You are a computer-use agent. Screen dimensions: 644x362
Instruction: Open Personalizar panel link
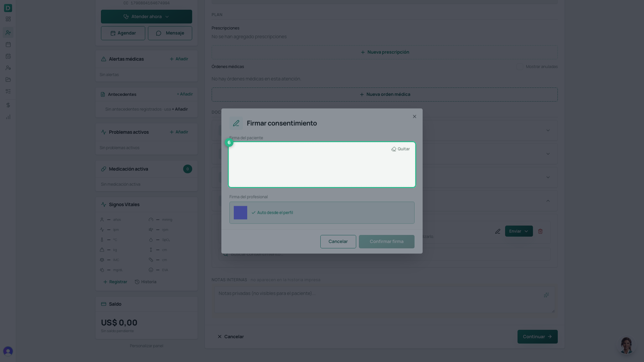tap(147, 346)
